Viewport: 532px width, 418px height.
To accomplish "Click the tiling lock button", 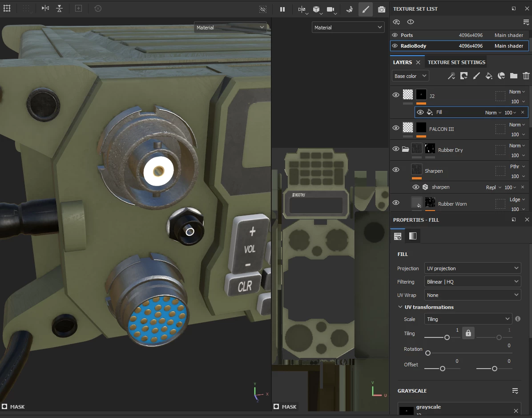I will pos(468,333).
